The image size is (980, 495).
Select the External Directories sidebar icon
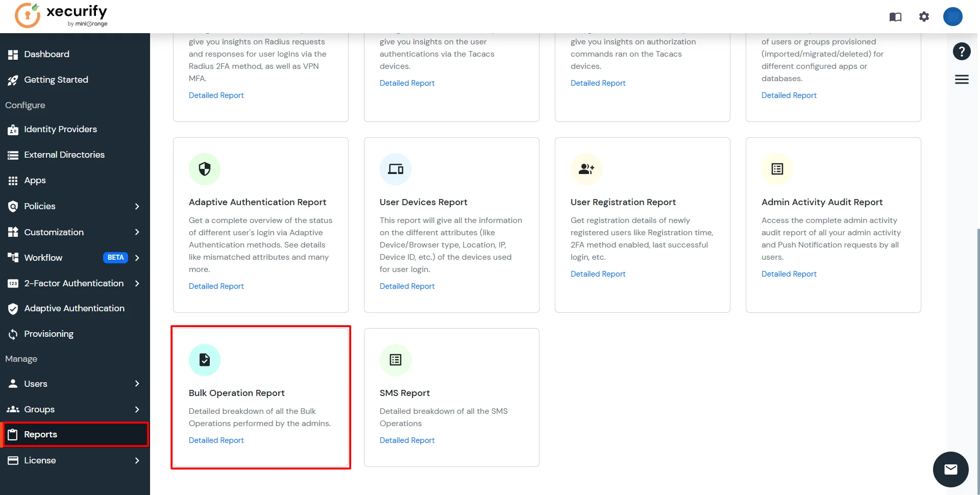[x=13, y=155]
